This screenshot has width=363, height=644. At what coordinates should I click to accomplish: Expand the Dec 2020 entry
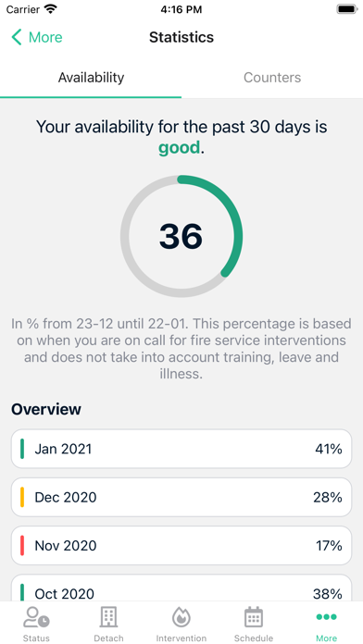pos(181,498)
